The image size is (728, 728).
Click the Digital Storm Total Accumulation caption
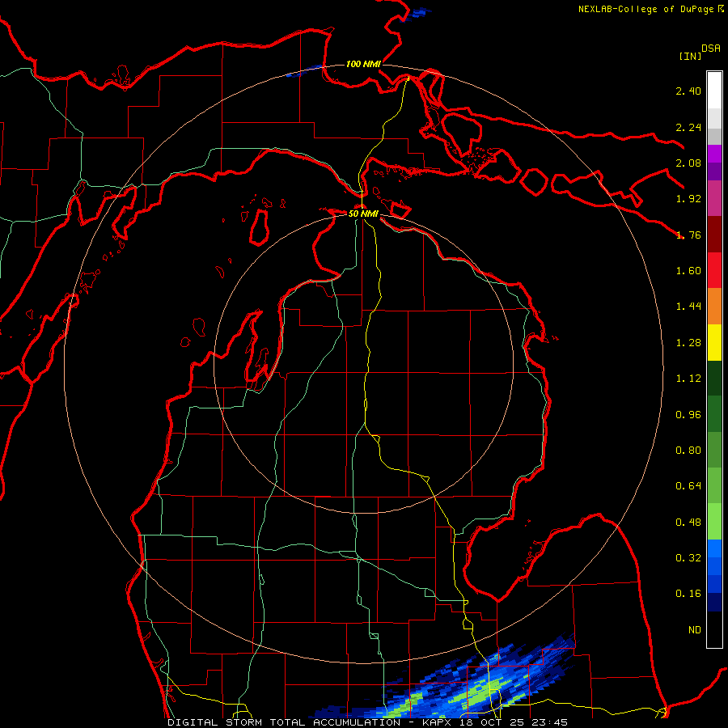click(x=367, y=722)
